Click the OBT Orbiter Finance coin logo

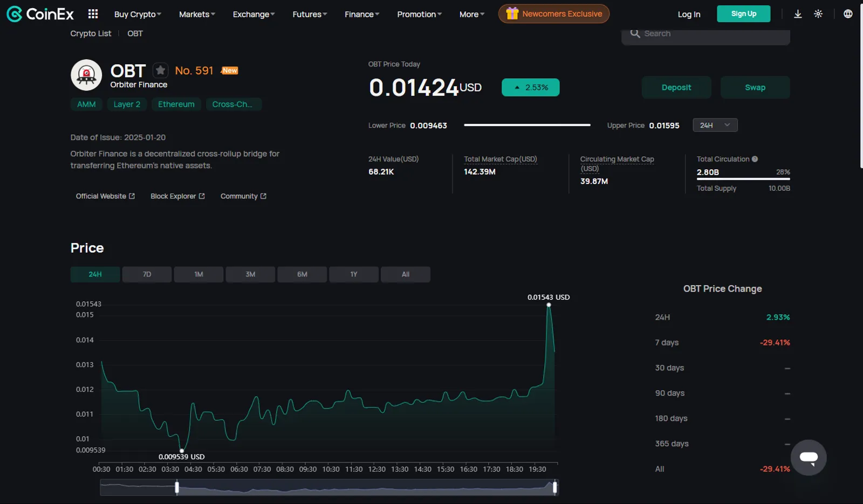pos(86,75)
